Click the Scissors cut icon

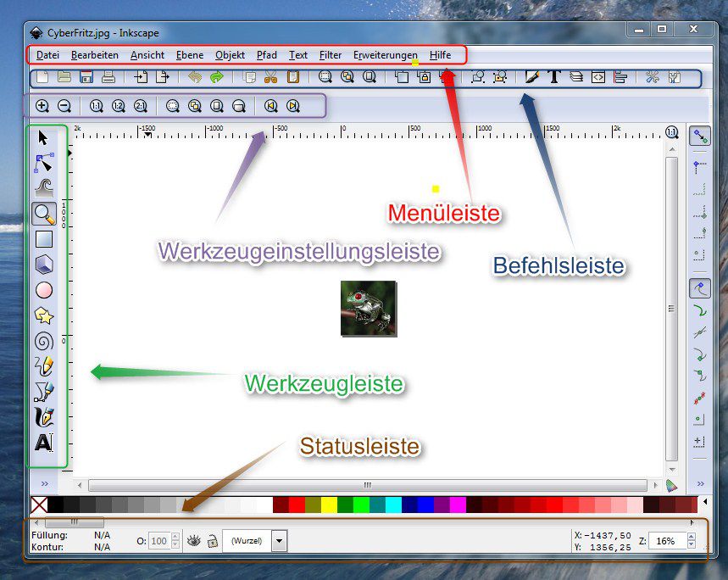271,75
